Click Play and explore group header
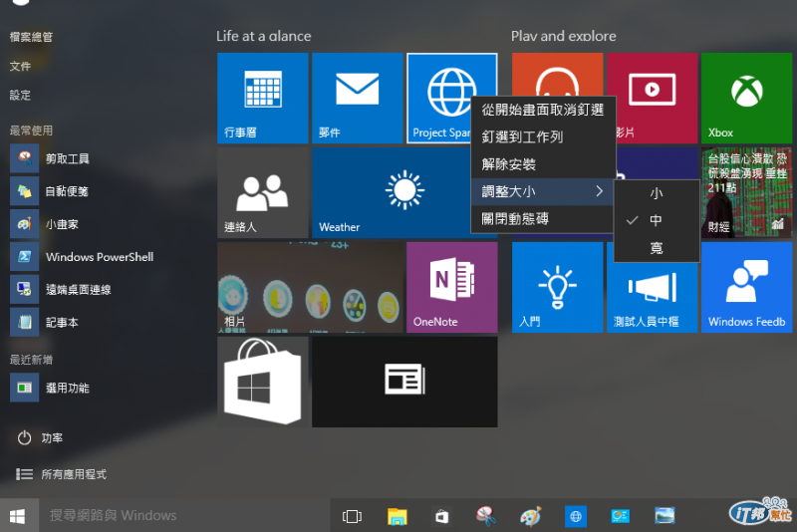 point(563,36)
